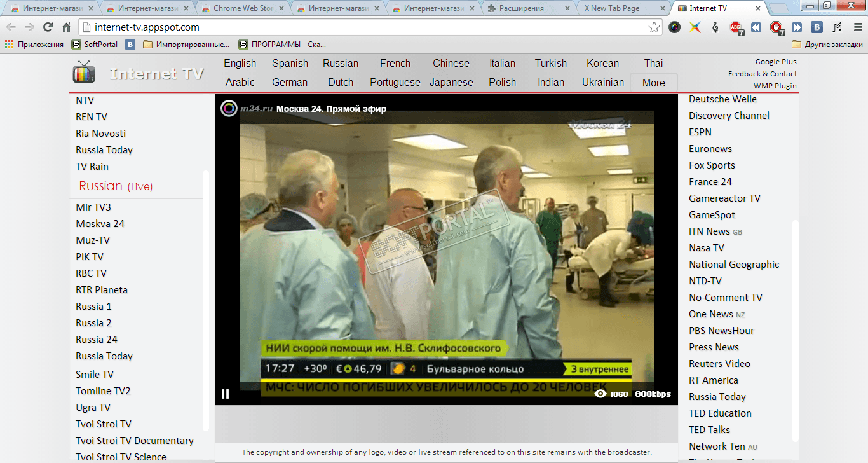Switch to the Chrome Web Store tab
The image size is (868, 463).
pyautogui.click(x=243, y=8)
